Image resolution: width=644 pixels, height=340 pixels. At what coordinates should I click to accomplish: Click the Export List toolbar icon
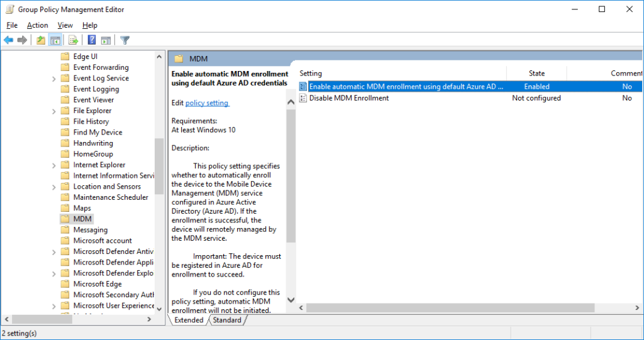pos(73,40)
